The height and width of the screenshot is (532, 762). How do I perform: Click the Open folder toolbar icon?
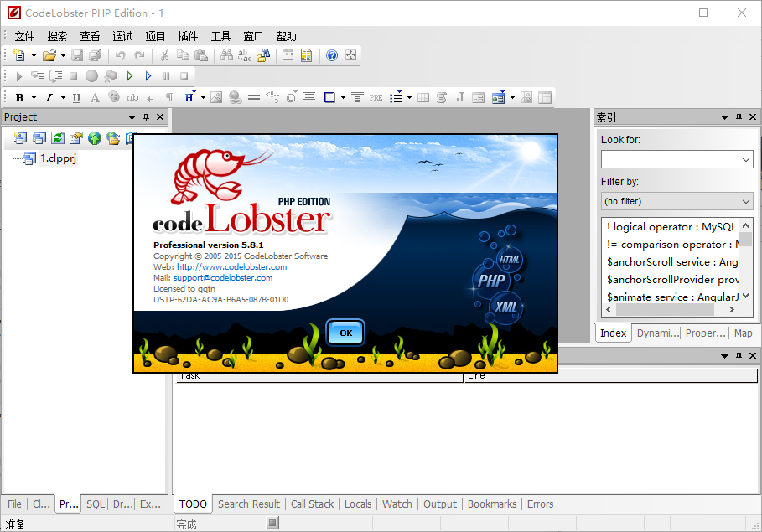coord(49,55)
